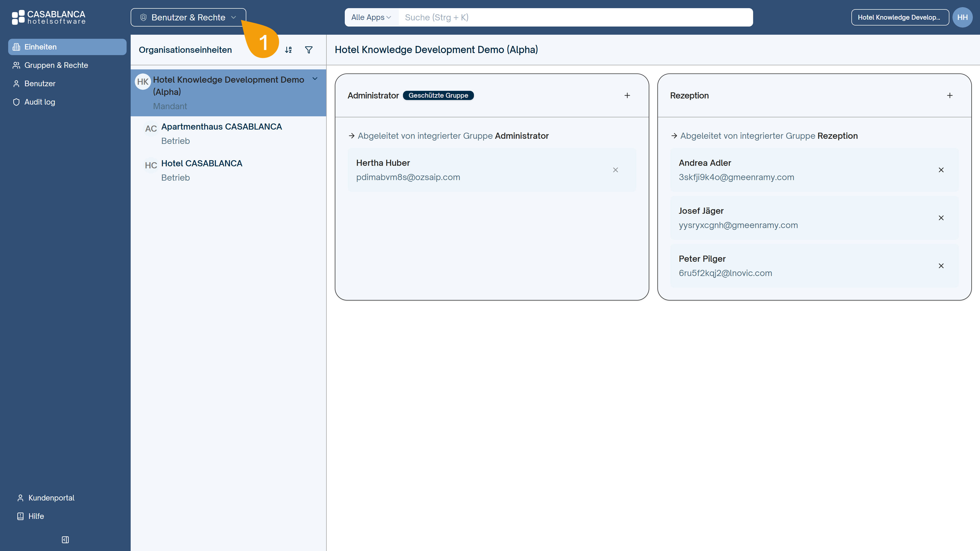
Task: Select Apartmenthaus CASABLANCA Betrieb
Action: (228, 134)
